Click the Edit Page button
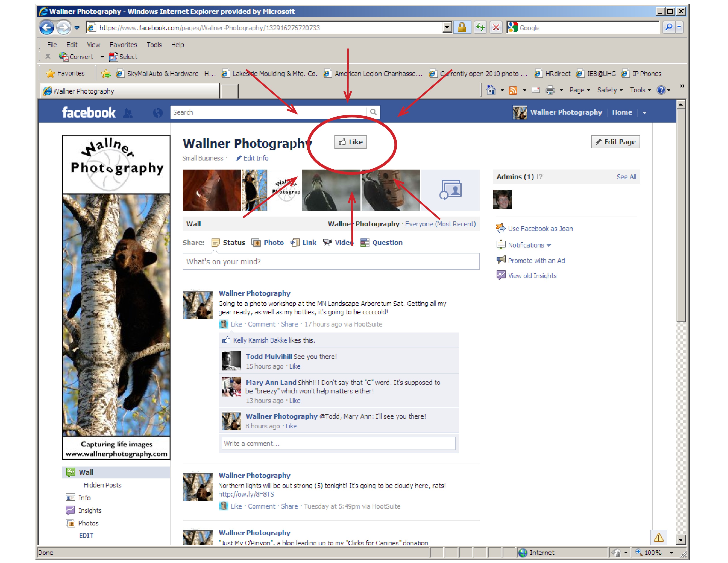The width and height of the screenshot is (728, 563). click(615, 142)
